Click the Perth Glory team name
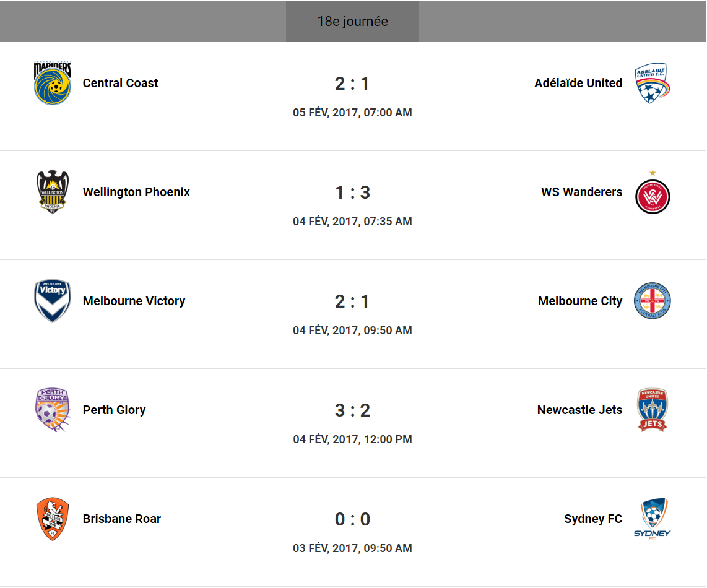This screenshot has width=707, height=588. point(114,410)
